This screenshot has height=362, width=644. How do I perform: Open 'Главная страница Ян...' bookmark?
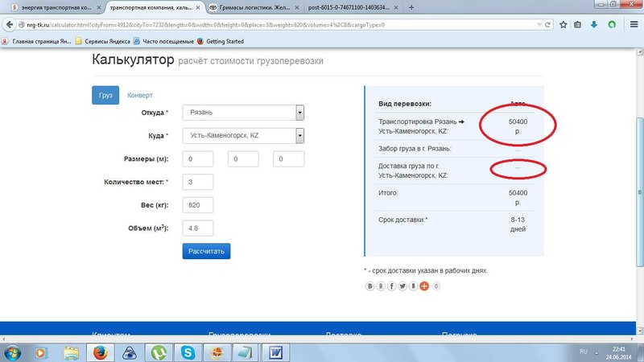37,41
